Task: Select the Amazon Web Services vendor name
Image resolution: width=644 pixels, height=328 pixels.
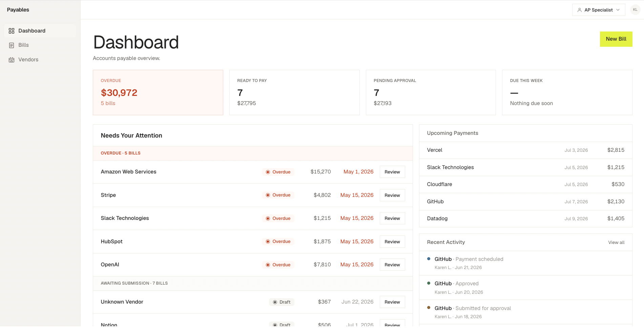Action: point(128,172)
